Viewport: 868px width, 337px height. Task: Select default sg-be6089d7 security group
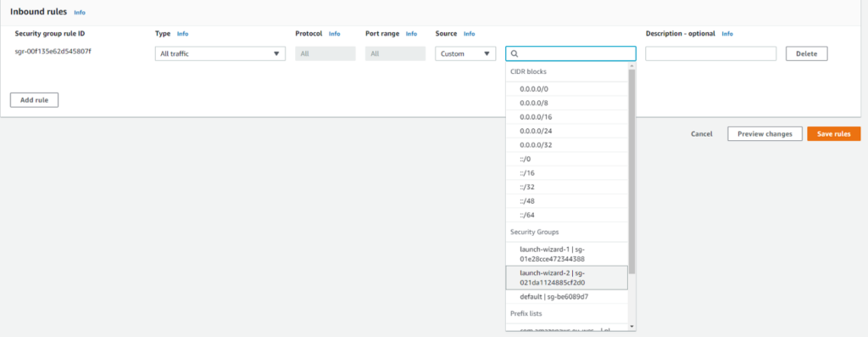567,296
